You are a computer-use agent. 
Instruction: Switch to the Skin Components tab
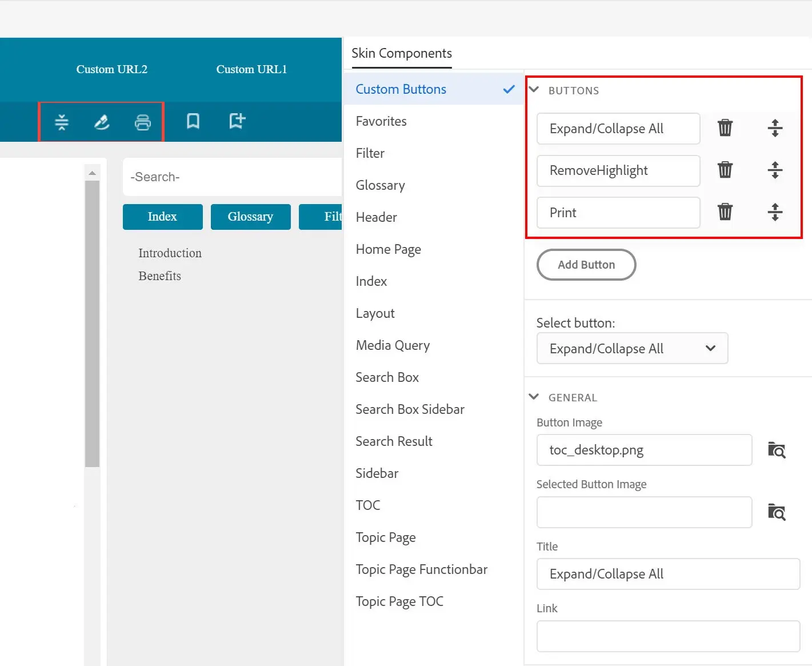tap(401, 53)
